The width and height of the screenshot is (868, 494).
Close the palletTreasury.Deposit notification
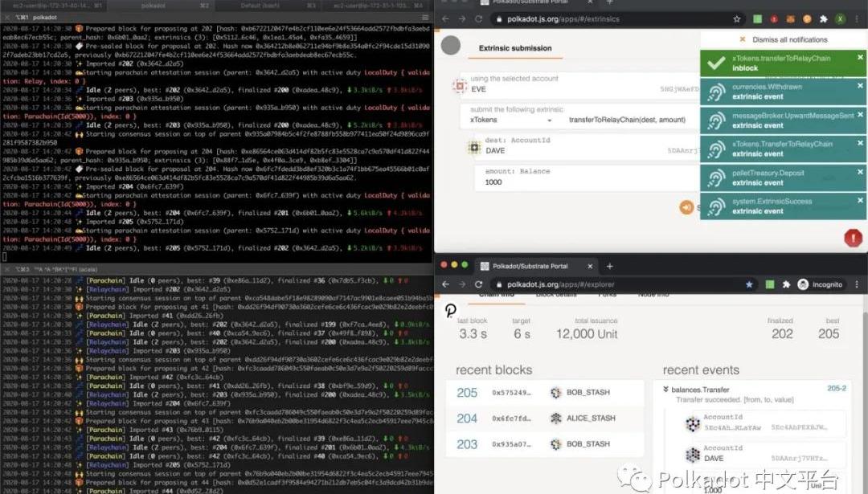860,172
